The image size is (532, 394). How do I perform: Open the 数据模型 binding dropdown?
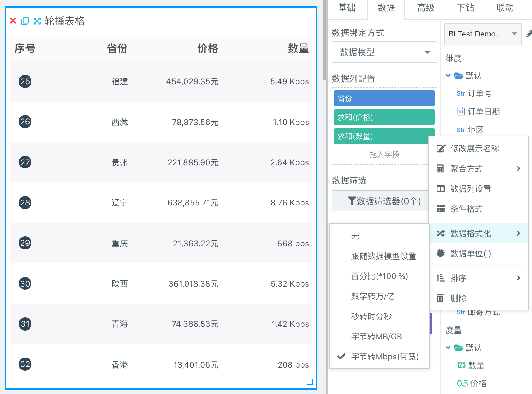(384, 52)
